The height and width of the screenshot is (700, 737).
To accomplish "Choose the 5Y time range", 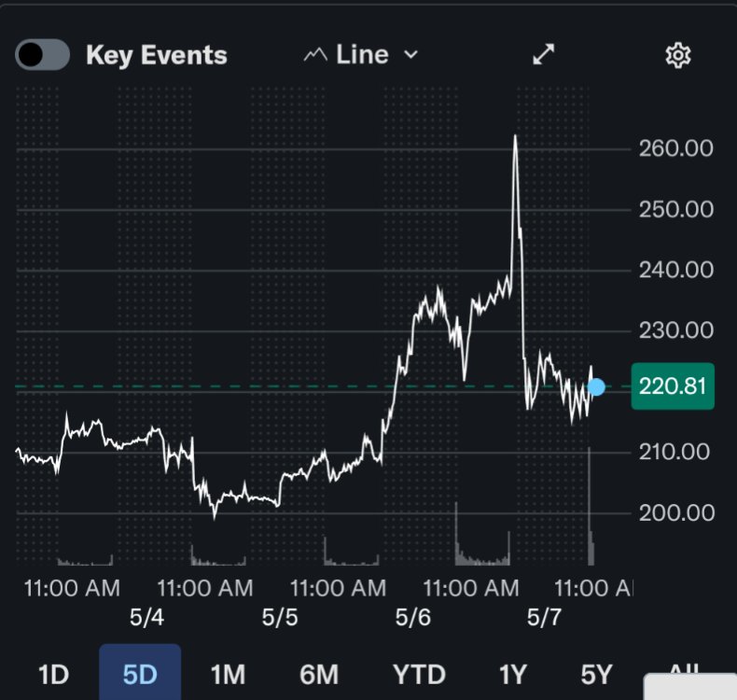I will click(x=596, y=675).
